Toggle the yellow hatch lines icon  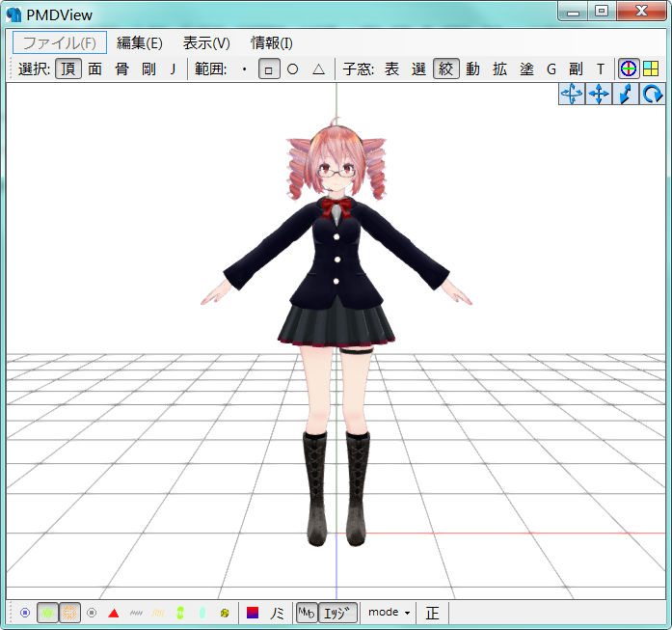coord(158,613)
